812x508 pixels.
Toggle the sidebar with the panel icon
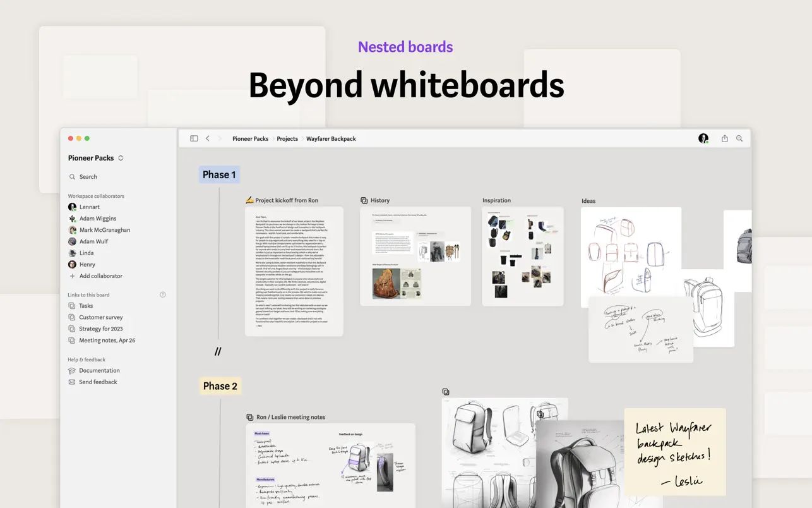coord(194,138)
